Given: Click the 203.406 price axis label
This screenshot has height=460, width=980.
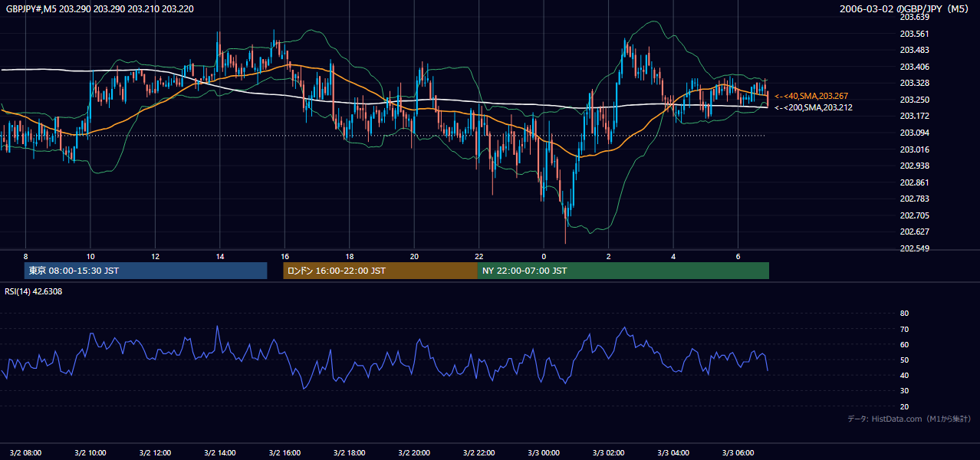Looking at the screenshot, I should [x=914, y=67].
